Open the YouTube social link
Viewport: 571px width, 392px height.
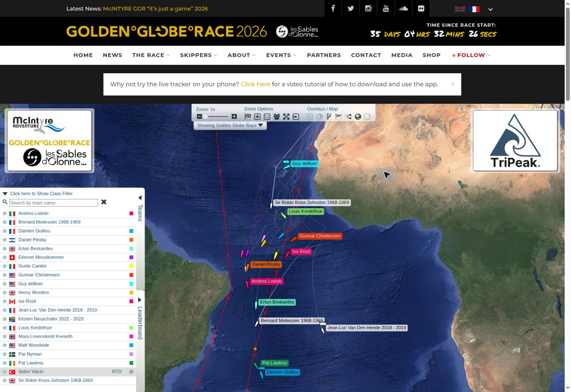coord(386,8)
